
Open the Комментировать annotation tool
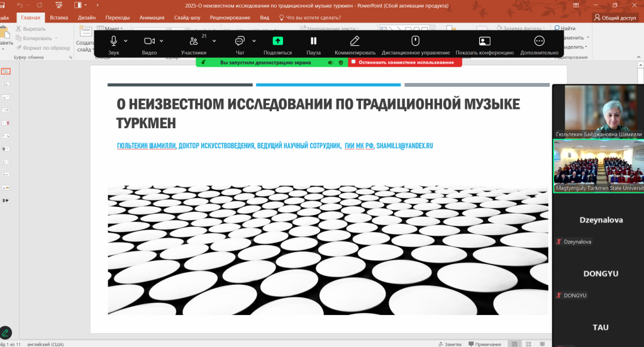355,45
